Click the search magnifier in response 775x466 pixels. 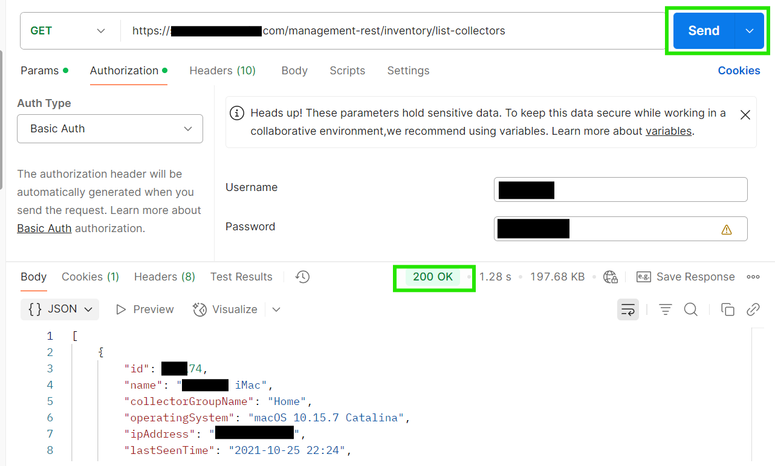(691, 310)
